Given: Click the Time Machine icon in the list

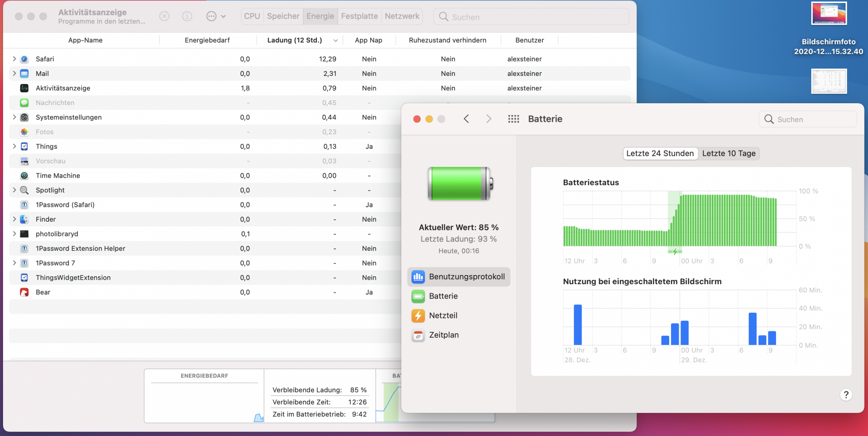Looking at the screenshot, I should [x=24, y=176].
